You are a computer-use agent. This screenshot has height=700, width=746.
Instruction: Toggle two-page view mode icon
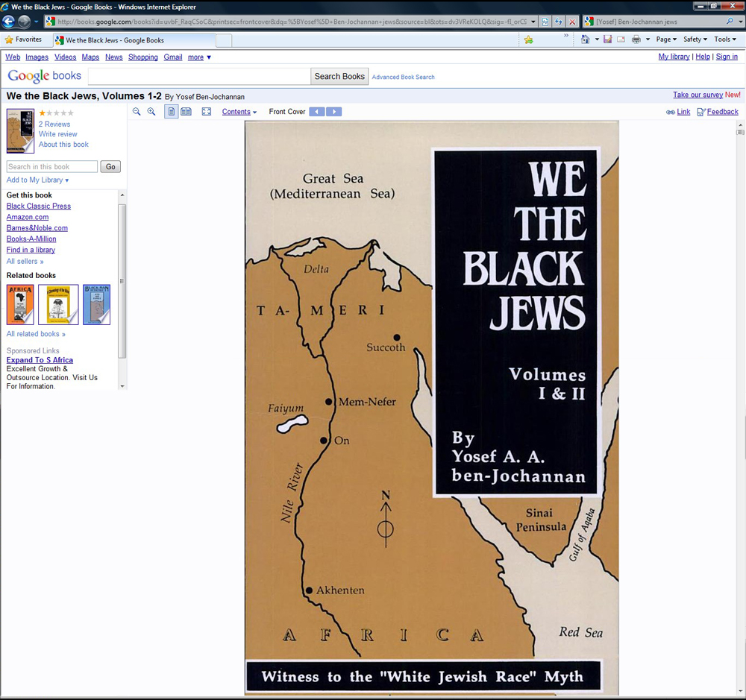(186, 112)
